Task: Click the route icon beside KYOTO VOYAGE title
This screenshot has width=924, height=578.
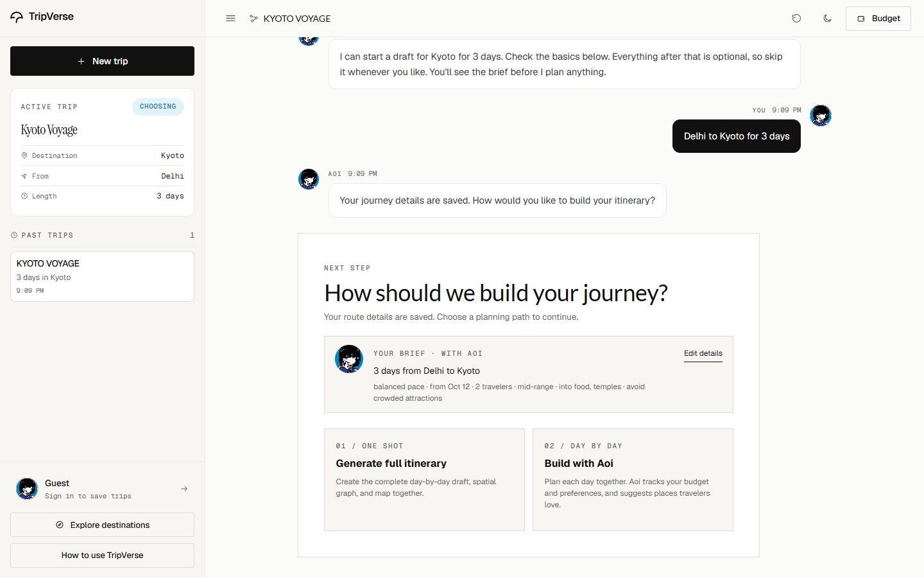Action: 253,19
